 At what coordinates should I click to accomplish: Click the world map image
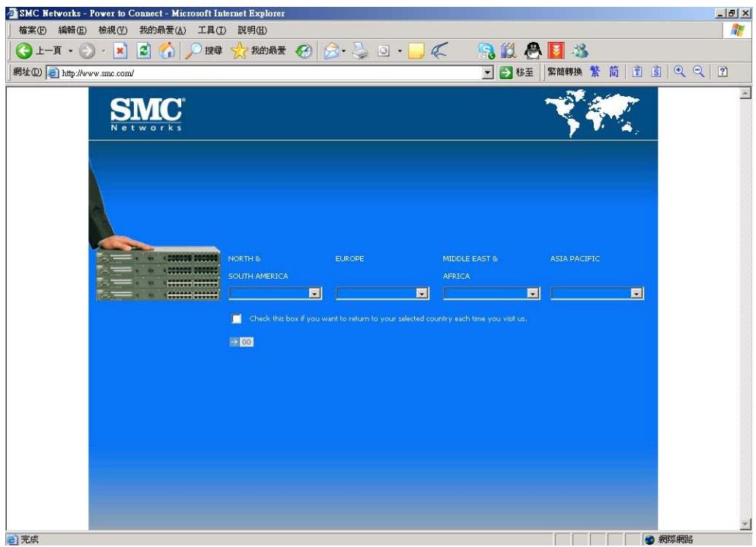click(592, 113)
